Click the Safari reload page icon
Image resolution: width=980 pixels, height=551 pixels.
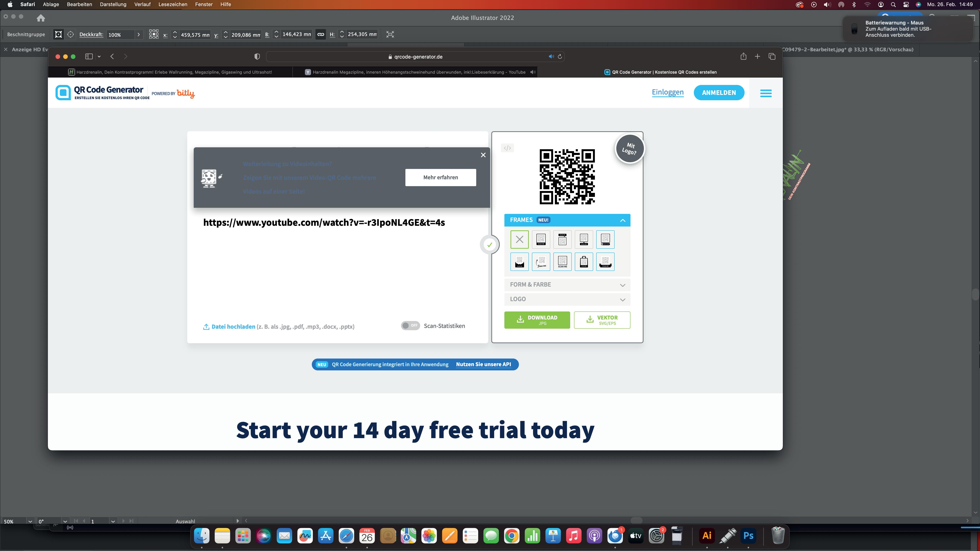pos(560,57)
